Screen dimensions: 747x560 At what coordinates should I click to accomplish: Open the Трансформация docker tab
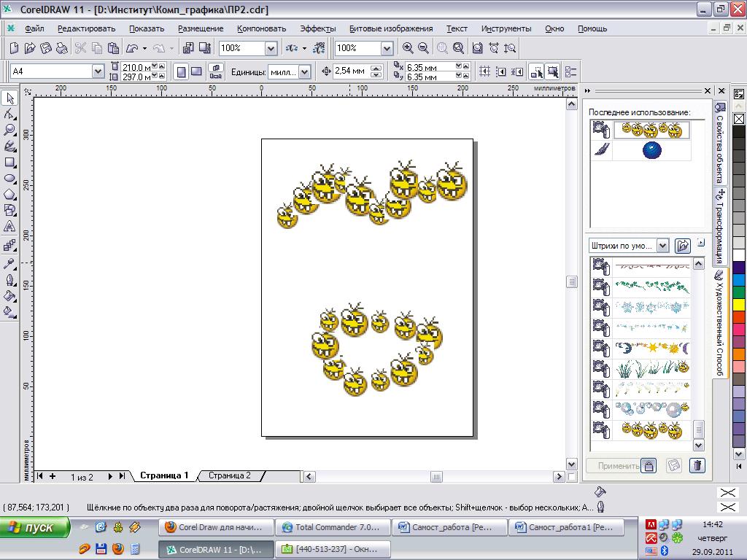pos(720,226)
